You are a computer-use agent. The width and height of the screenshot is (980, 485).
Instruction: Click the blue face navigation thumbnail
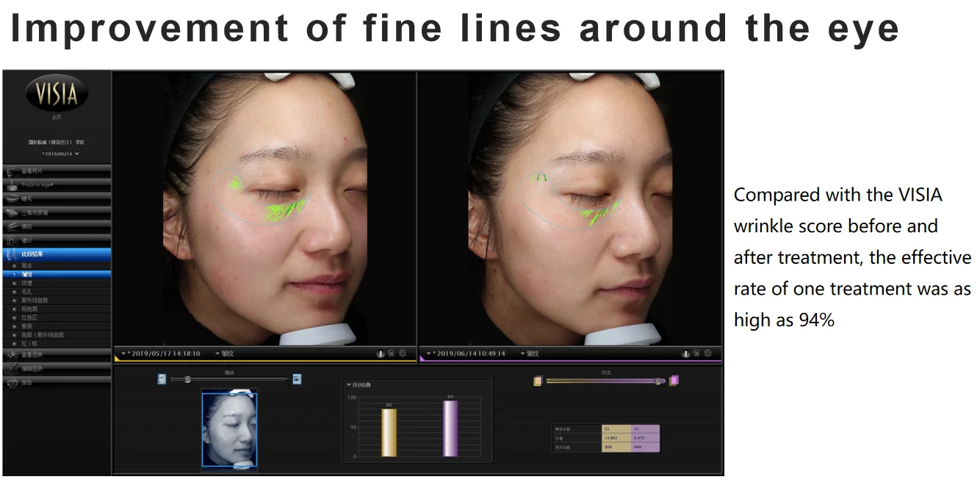tap(229, 430)
